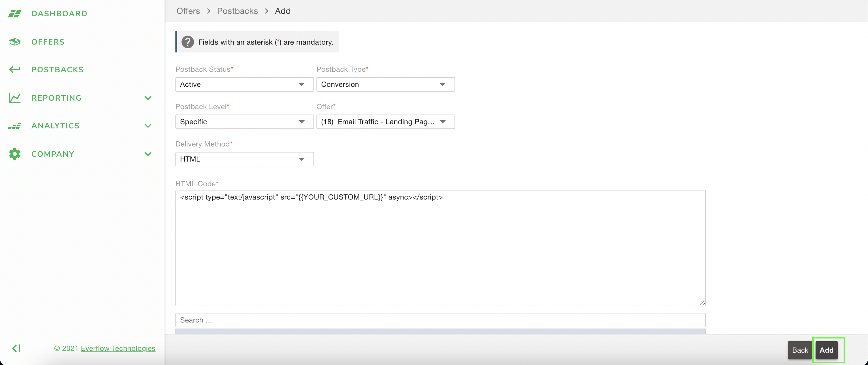868x365 pixels.
Task: Click the question mark help icon
Action: (x=188, y=42)
